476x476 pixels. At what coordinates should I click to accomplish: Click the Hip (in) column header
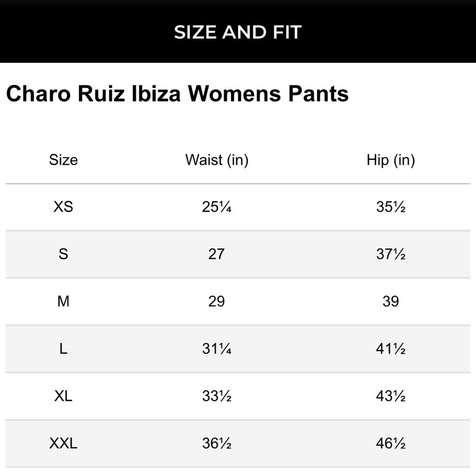click(391, 160)
